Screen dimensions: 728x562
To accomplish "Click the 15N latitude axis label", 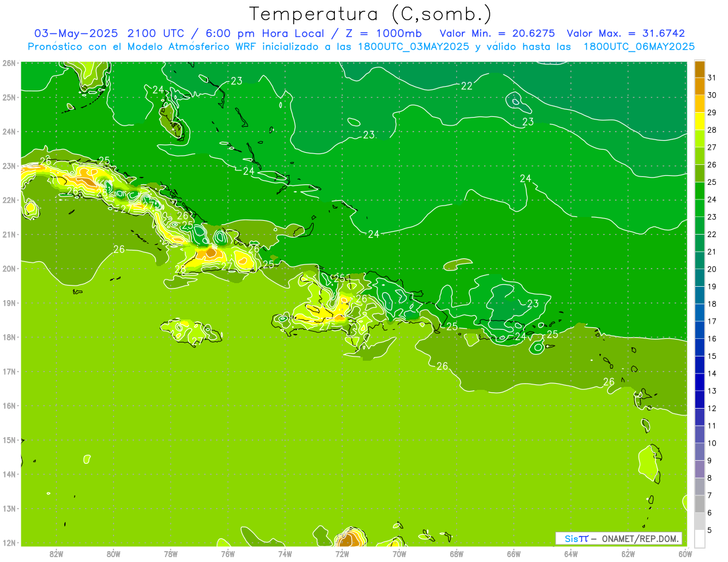I will tap(8, 440).
